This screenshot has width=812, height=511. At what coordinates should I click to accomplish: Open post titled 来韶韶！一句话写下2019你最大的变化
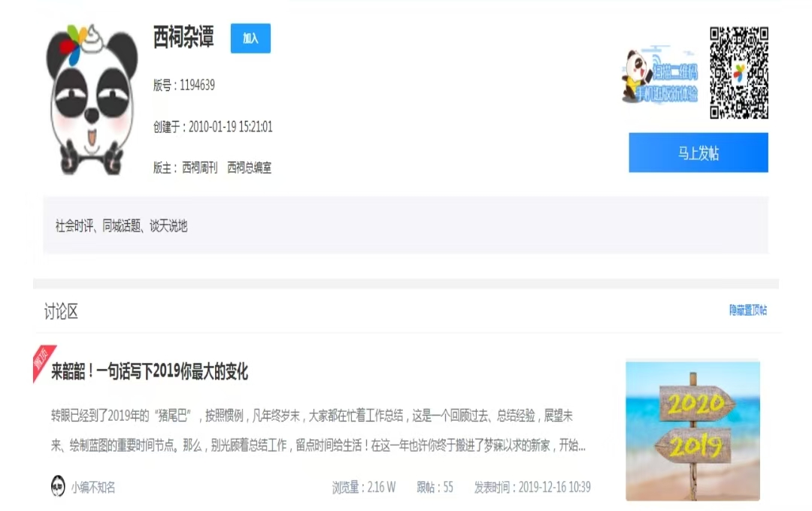(150, 371)
